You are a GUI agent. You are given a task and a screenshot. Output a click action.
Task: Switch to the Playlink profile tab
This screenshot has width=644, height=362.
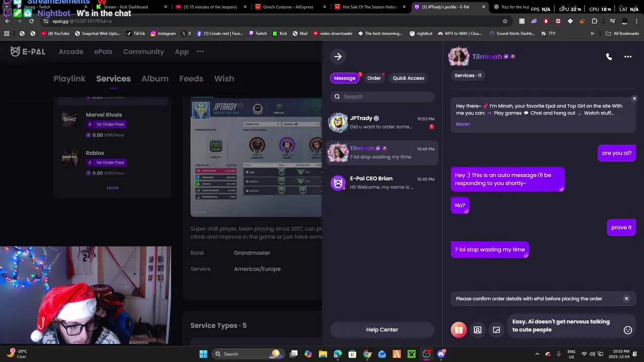[69, 78]
